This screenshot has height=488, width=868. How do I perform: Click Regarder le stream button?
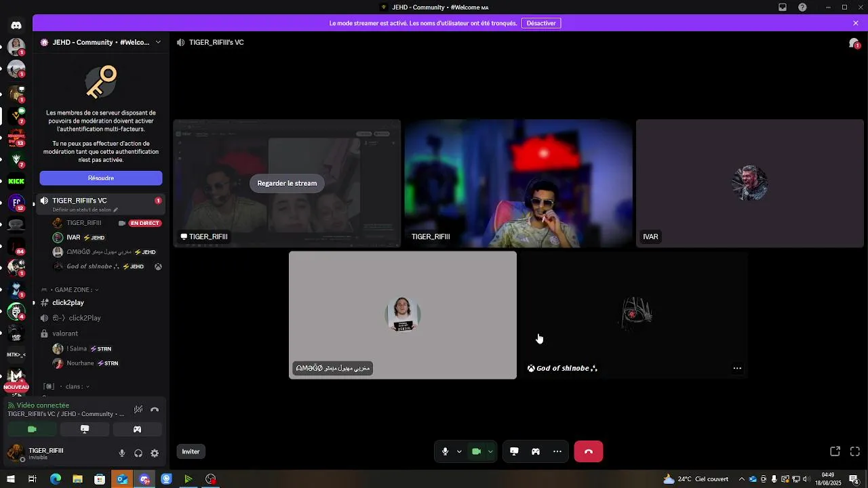click(x=287, y=183)
